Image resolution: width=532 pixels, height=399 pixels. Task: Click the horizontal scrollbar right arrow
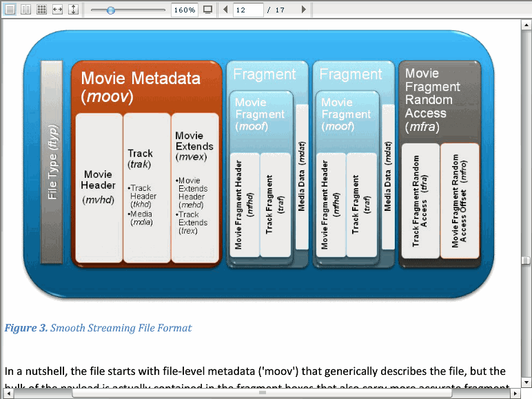(x=515, y=393)
